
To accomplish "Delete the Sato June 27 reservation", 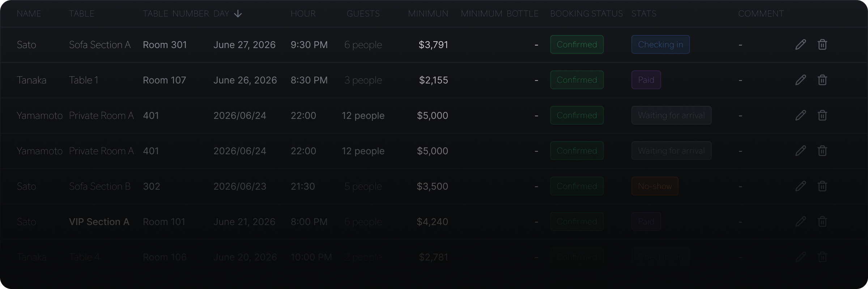I will tap(822, 44).
